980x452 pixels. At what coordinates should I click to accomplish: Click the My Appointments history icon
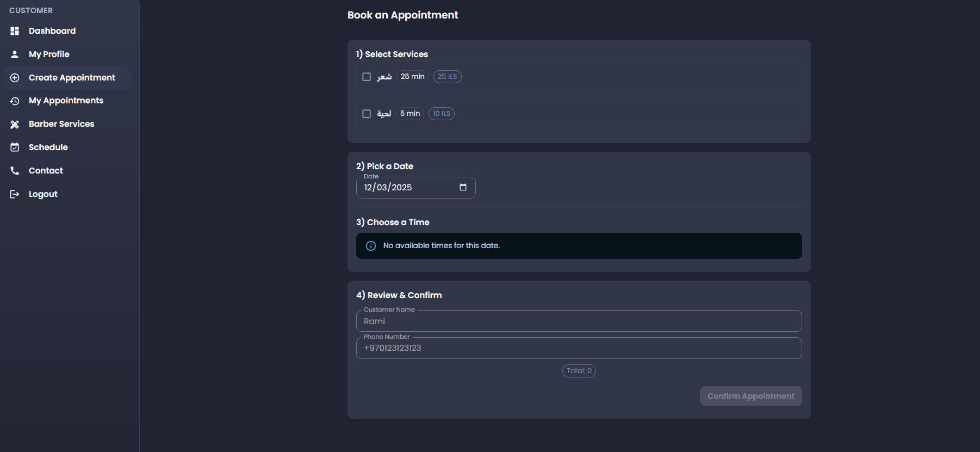pyautogui.click(x=15, y=101)
